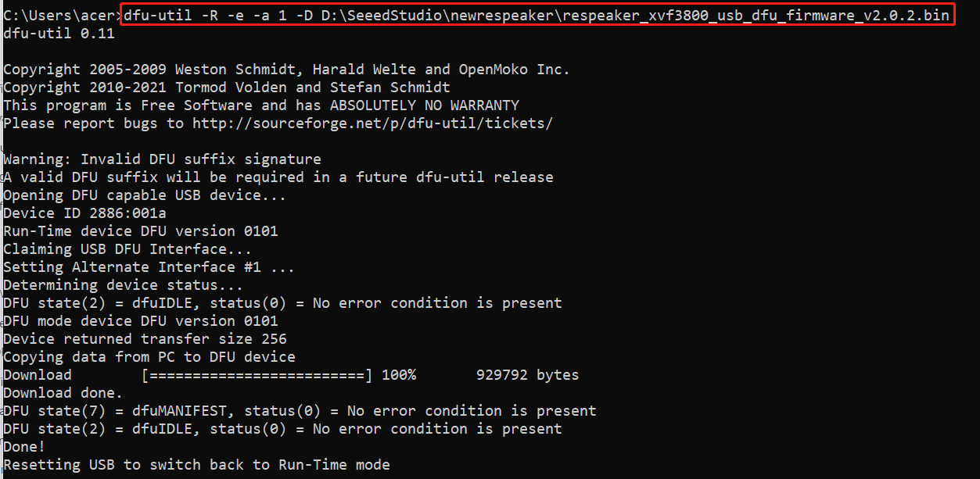
Task: Click the 'Device returned transfer size 256' line
Action: coord(145,339)
